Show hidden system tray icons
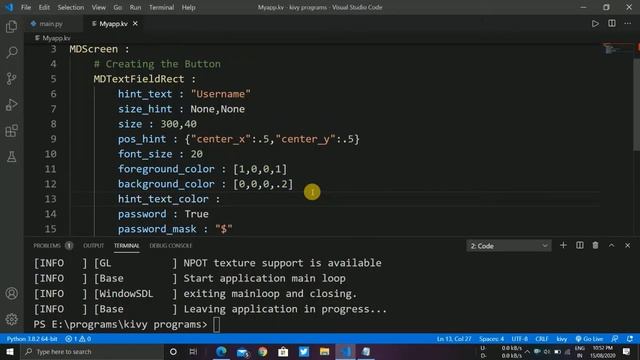Viewport: 640px width, 360px height. [x=527, y=351]
